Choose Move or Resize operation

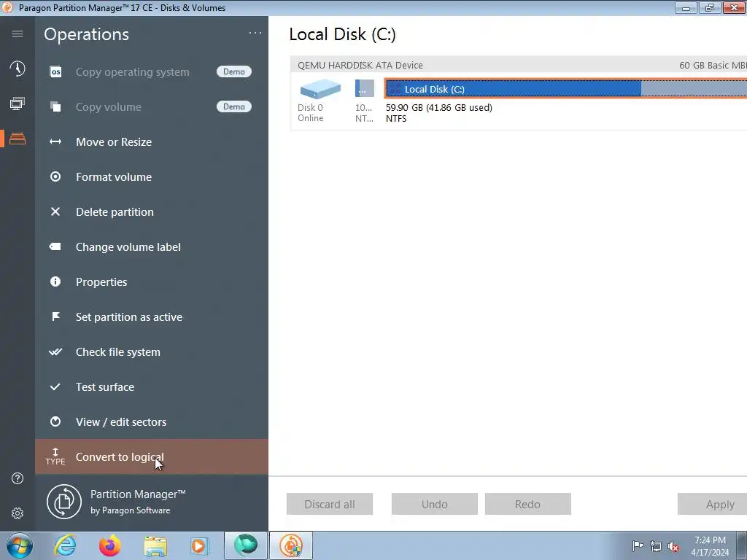[152, 142]
